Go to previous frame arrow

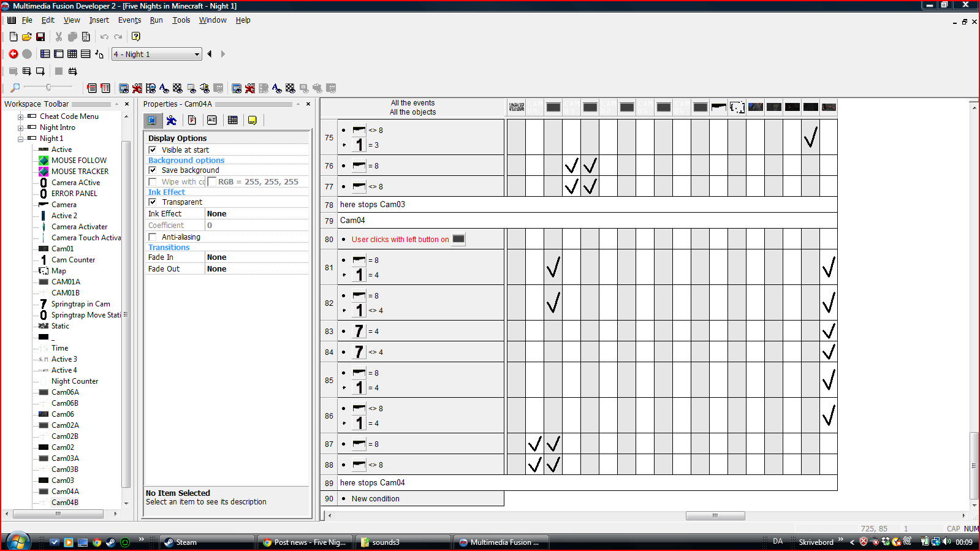click(x=210, y=54)
